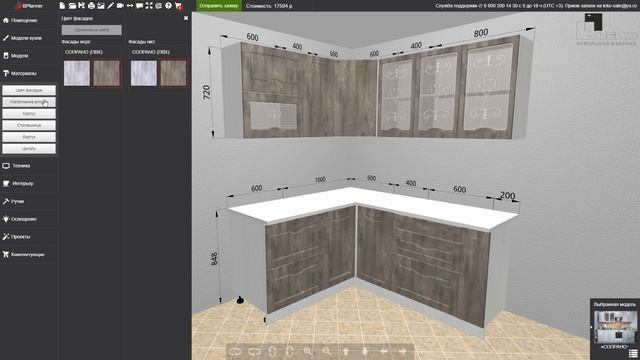Pick white wood swatch for lower facades
The height and width of the screenshot is (360, 640).
144,73
